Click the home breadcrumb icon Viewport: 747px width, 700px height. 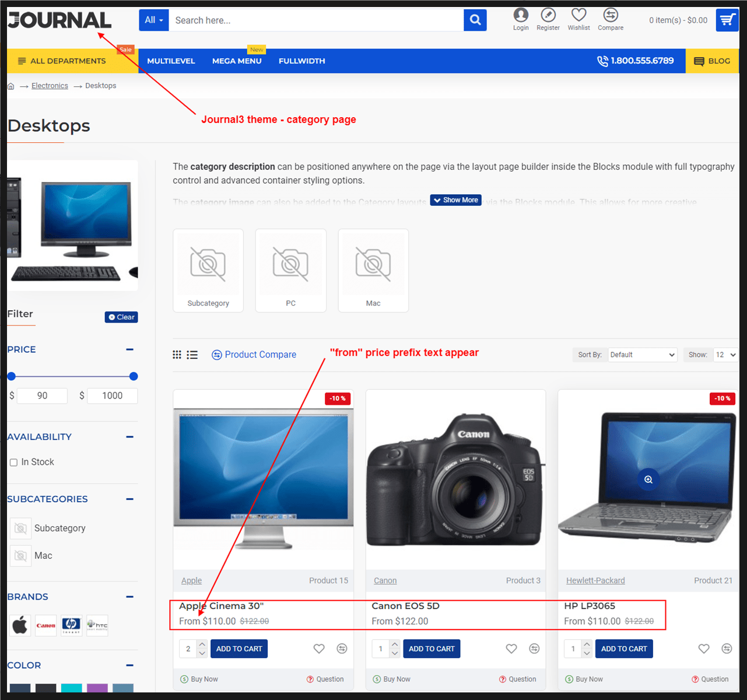(x=10, y=86)
